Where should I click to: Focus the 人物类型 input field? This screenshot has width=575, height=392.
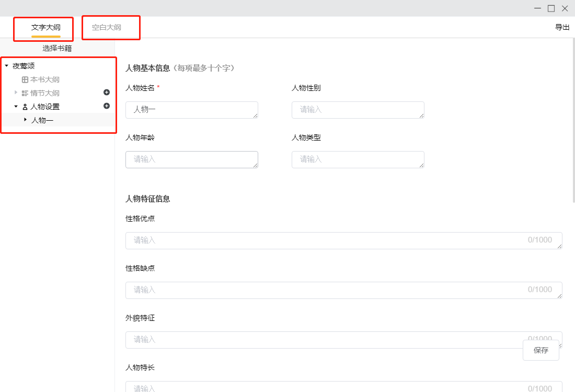(358, 159)
